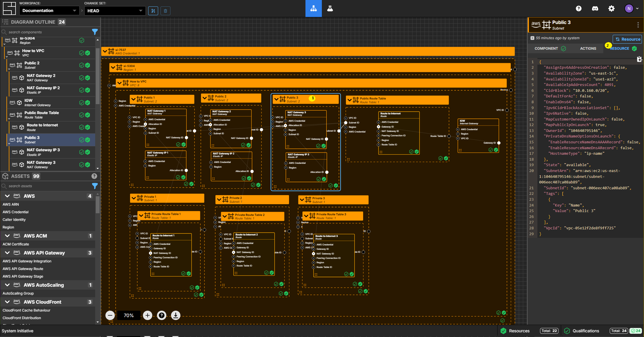Switch to the lab customize view icon

330,8
